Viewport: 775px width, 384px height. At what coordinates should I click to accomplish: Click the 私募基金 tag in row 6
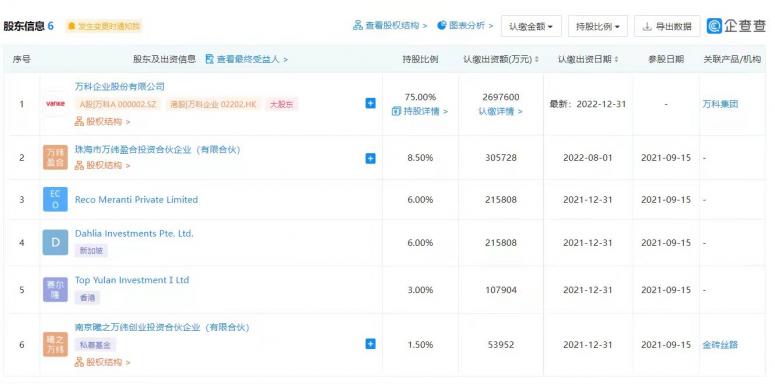point(95,345)
